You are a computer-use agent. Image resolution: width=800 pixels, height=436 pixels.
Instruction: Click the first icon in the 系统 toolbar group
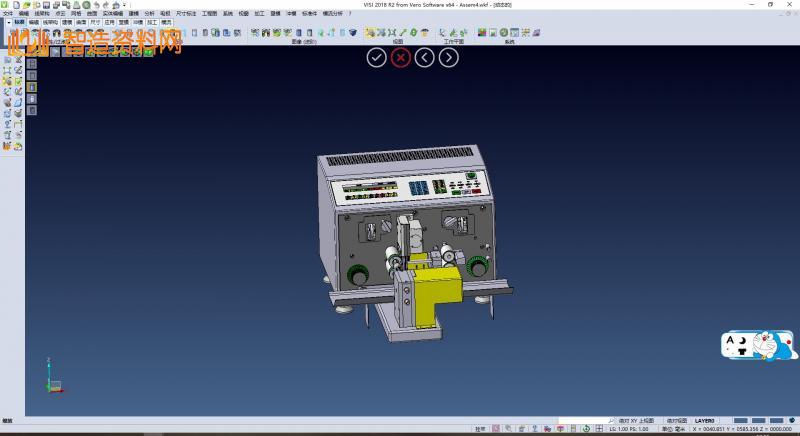coord(481,33)
